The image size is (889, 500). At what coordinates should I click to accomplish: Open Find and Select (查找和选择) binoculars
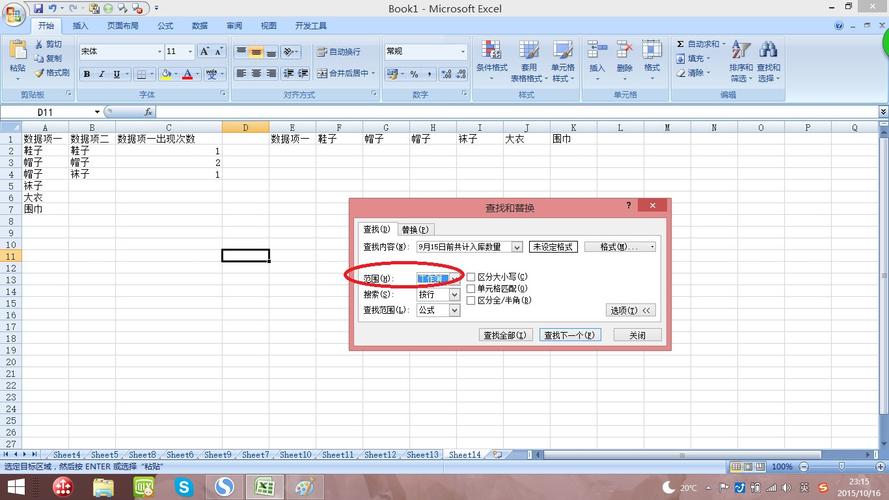tap(768, 61)
